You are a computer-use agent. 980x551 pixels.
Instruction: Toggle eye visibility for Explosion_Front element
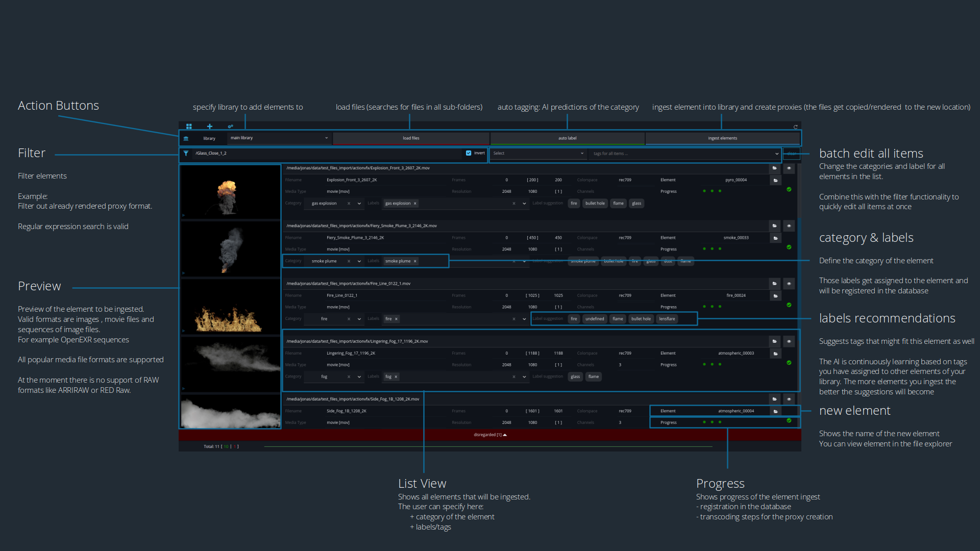coord(789,168)
